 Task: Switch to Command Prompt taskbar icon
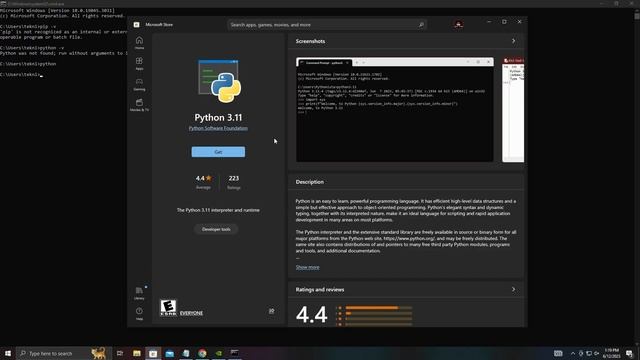click(x=235, y=353)
